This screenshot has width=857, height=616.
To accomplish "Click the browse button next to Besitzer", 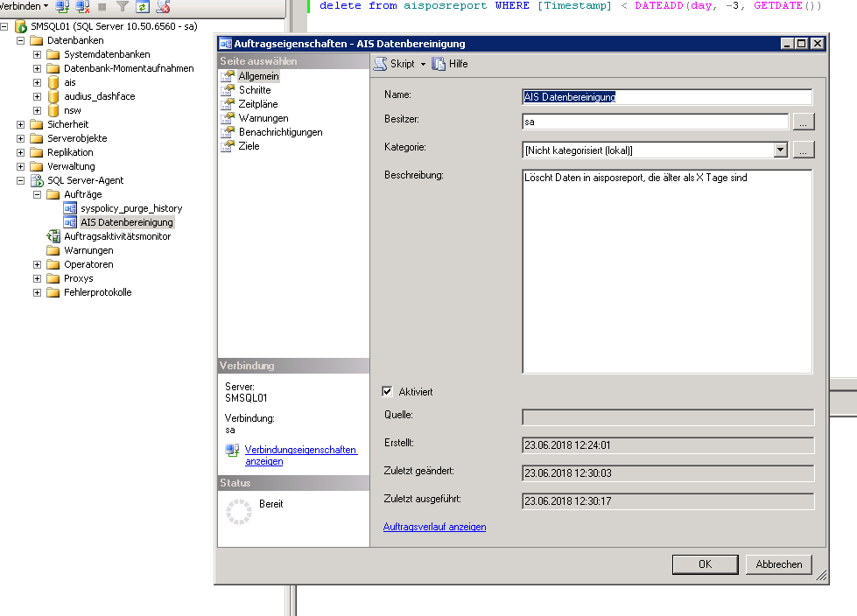I will tap(804, 122).
